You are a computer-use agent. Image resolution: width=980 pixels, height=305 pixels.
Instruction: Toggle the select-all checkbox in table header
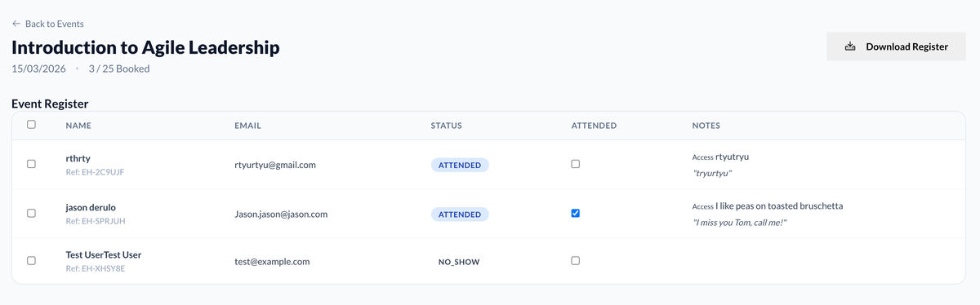[31, 125]
